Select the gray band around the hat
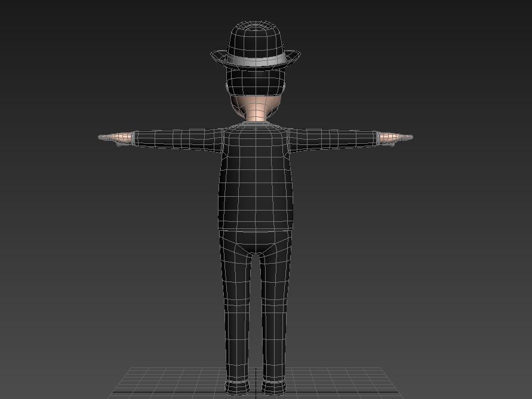Screen dimensions: 532x399 click(256, 60)
